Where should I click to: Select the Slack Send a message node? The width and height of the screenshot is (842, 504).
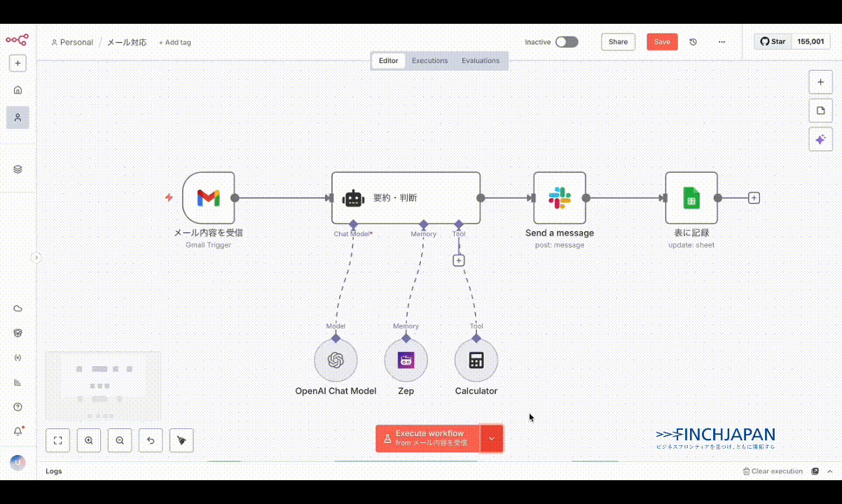coord(559,198)
